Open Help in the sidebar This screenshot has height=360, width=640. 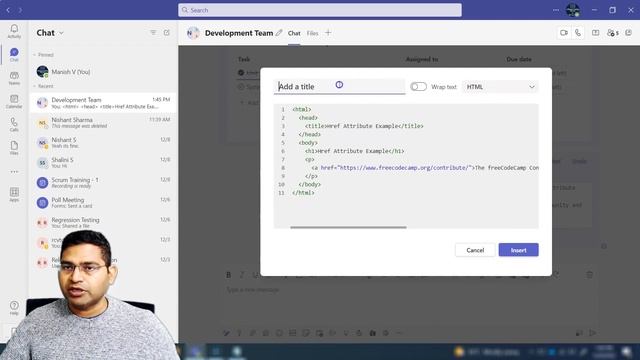[14, 308]
